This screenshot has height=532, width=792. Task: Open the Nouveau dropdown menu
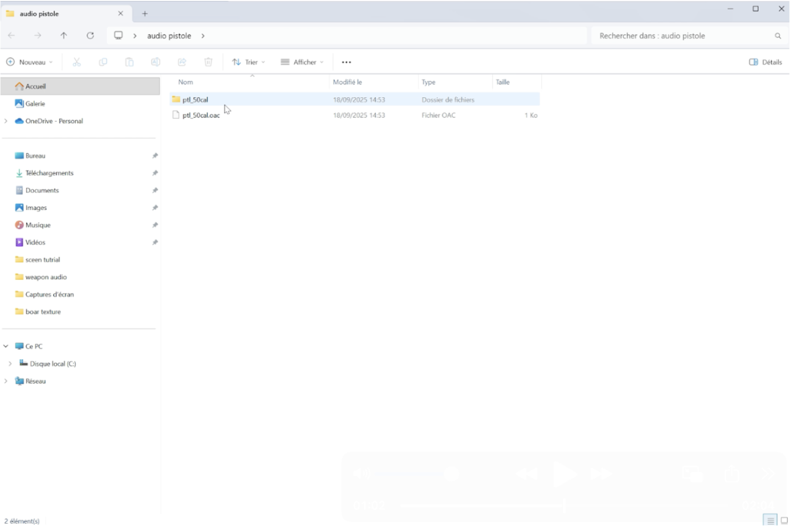point(29,62)
